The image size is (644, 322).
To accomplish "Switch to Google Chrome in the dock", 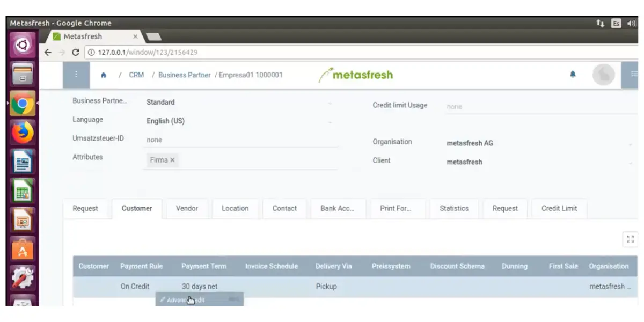I will (x=23, y=103).
